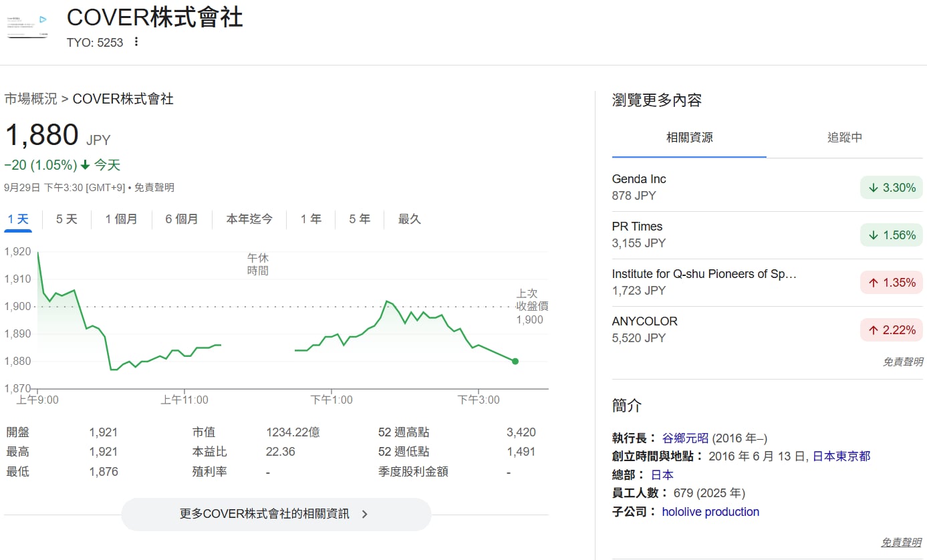
Task: Open the 日本 headquarters link
Action: coord(662,475)
